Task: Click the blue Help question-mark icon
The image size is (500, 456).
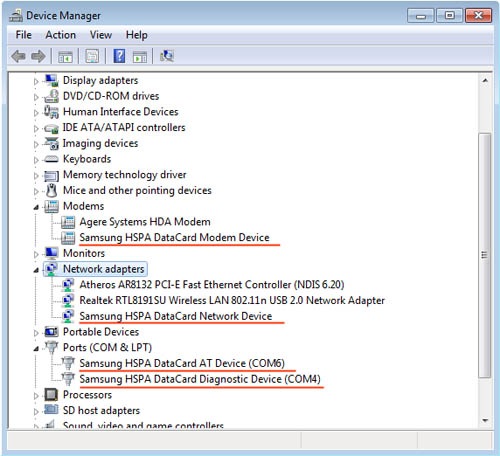Action: [x=119, y=56]
